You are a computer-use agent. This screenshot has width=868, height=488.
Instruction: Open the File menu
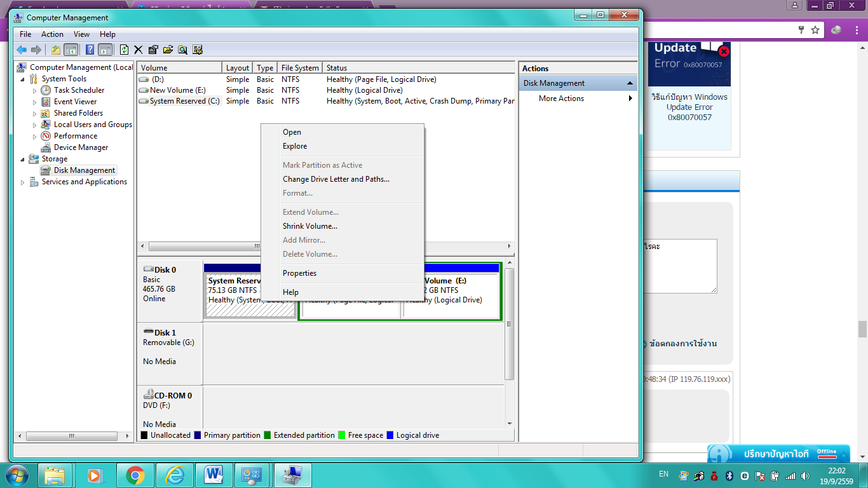[25, 34]
